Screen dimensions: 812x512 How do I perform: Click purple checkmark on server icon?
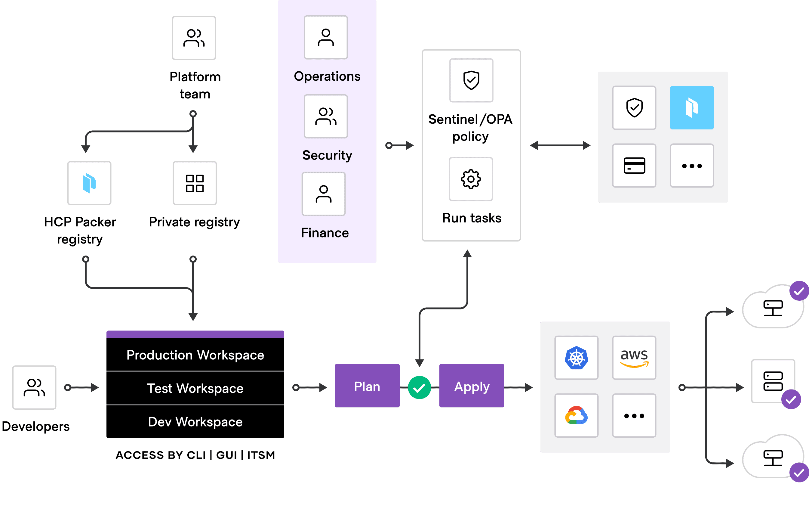click(791, 400)
